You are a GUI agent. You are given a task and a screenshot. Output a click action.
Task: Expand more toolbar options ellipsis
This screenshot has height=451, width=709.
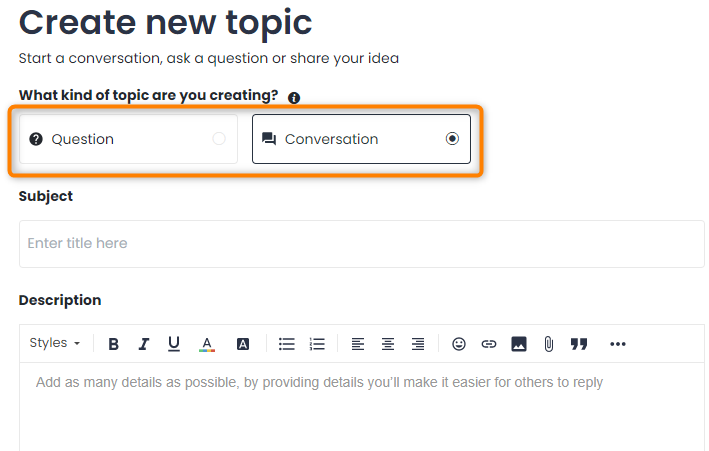(x=618, y=344)
